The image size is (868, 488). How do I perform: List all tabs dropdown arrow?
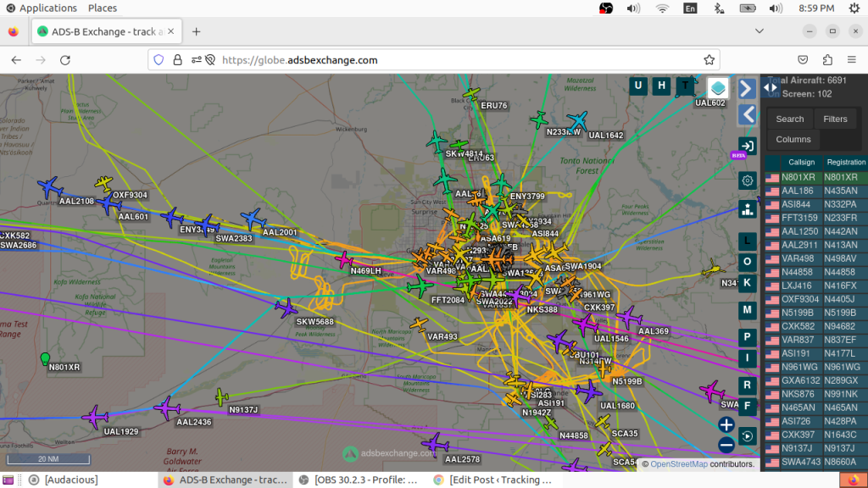click(759, 31)
